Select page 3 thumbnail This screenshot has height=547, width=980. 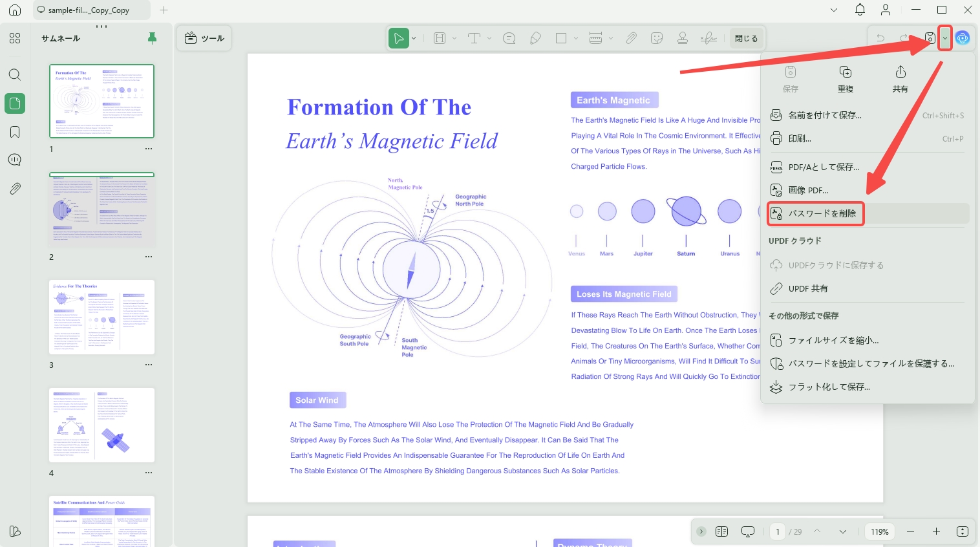tap(102, 317)
